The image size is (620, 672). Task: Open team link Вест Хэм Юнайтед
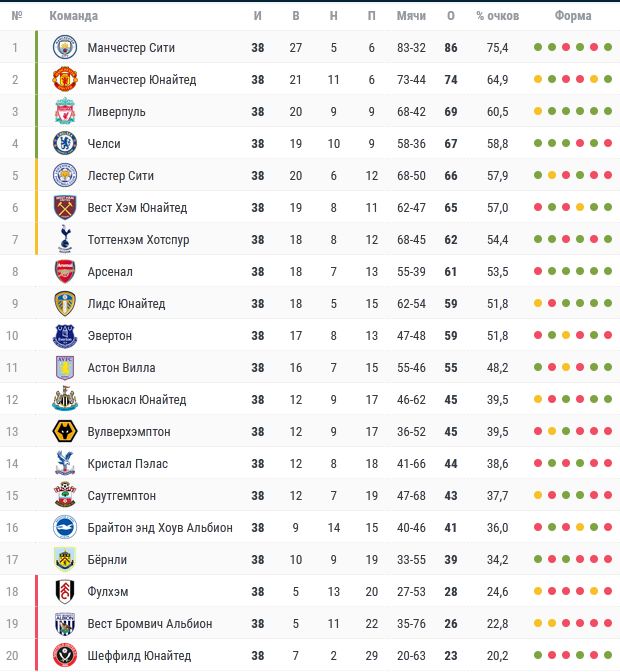(x=137, y=208)
